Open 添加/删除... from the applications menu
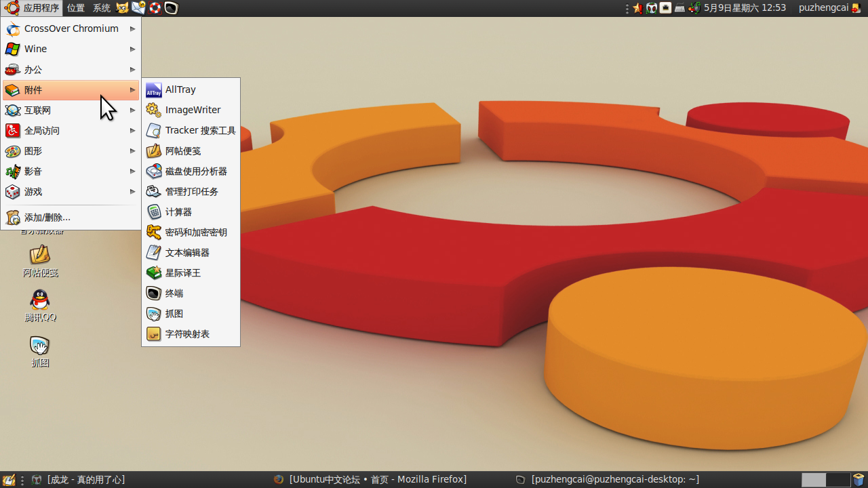The height and width of the screenshot is (488, 868). [71, 218]
